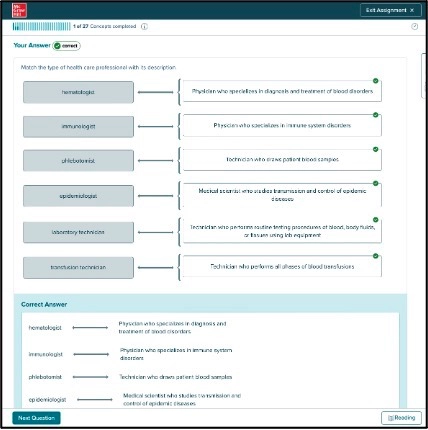Image resolution: width=428 pixels, height=430 pixels.
Task: Go to the Next Question
Action: pos(36,418)
